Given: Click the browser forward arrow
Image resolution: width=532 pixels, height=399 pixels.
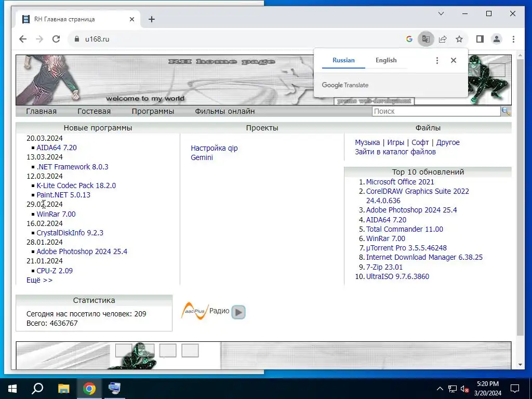Looking at the screenshot, I should [39, 39].
